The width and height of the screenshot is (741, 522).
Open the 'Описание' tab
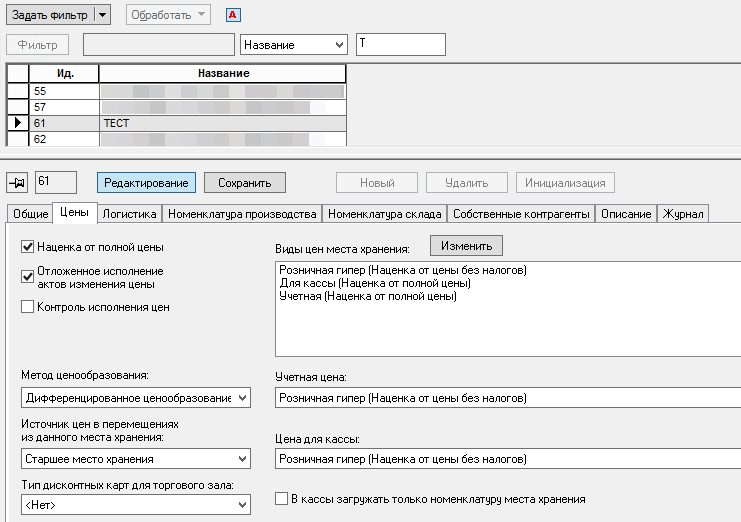(x=626, y=214)
